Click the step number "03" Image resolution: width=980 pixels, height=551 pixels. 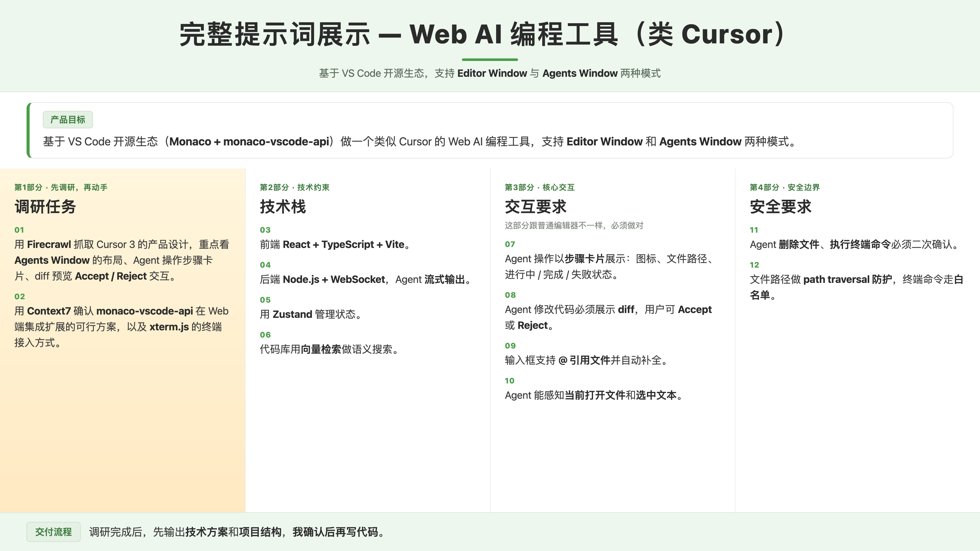point(265,230)
